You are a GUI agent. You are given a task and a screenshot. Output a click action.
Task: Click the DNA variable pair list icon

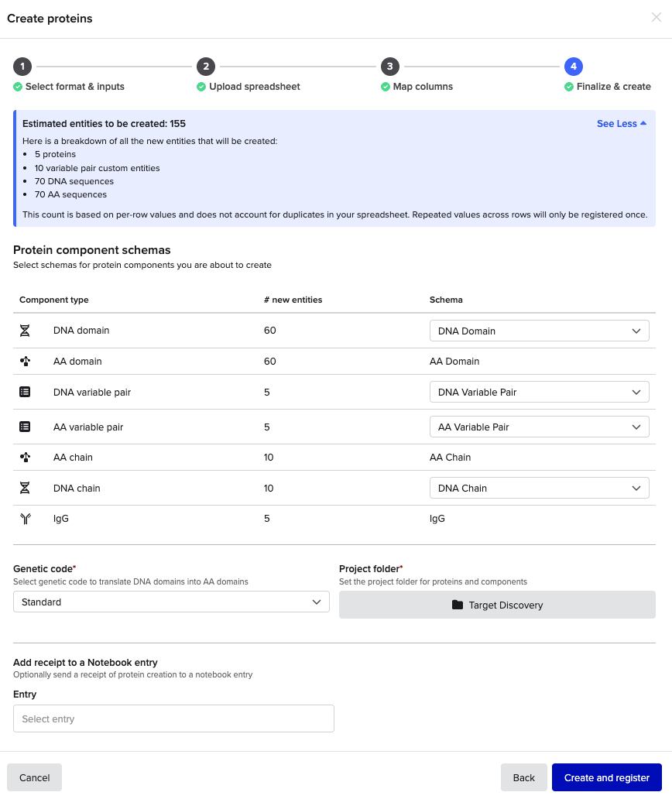(25, 392)
